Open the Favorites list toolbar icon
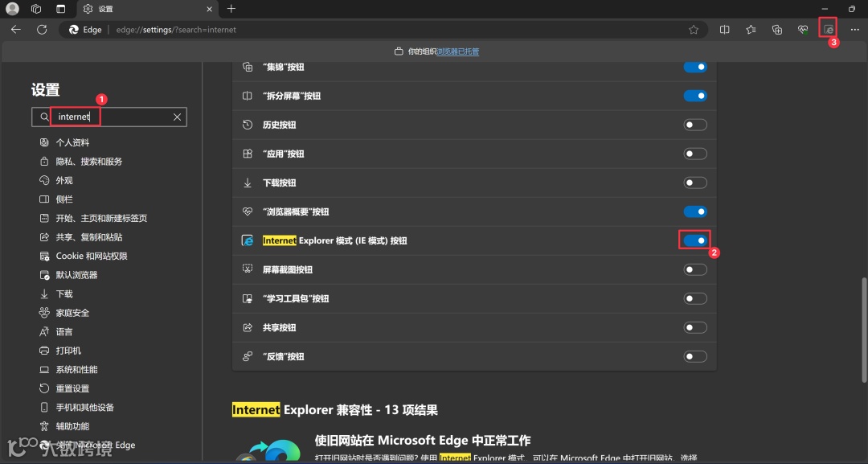Viewport: 868px width, 464px height. pos(751,30)
